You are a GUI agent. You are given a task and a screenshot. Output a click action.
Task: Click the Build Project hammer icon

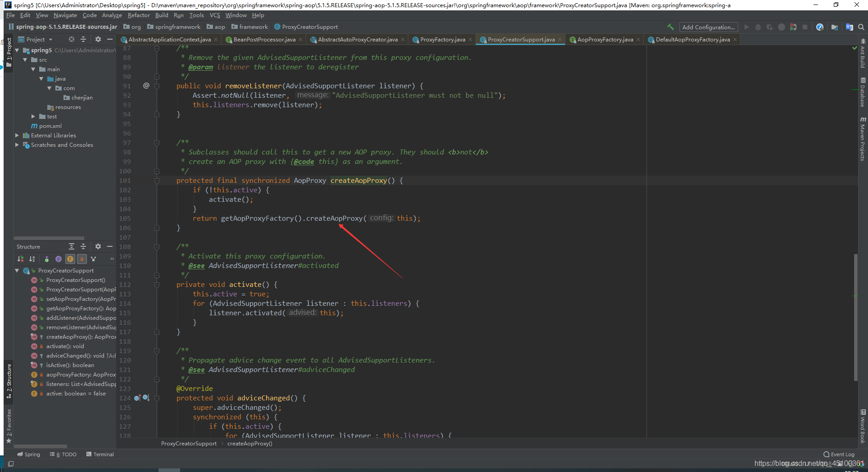[x=670, y=27]
